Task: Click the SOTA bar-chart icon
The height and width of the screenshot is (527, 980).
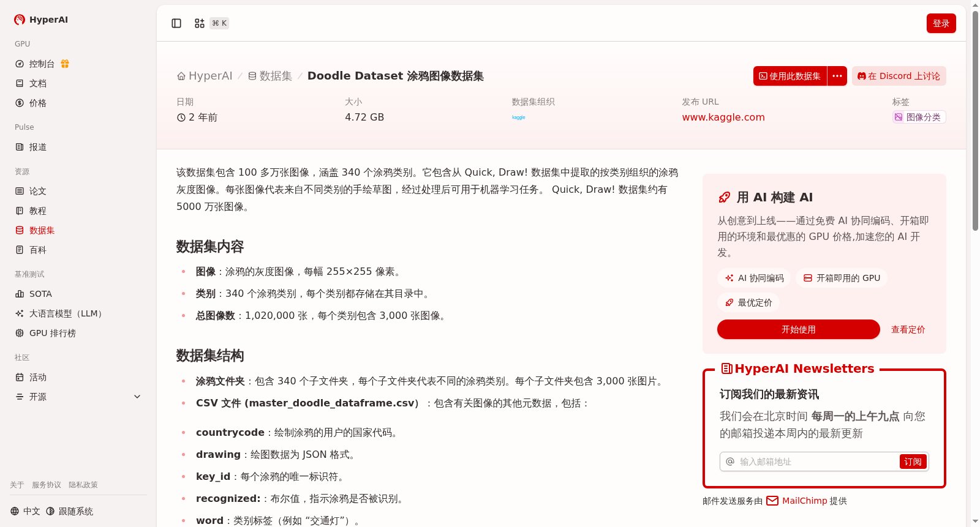Action: pyautogui.click(x=20, y=294)
